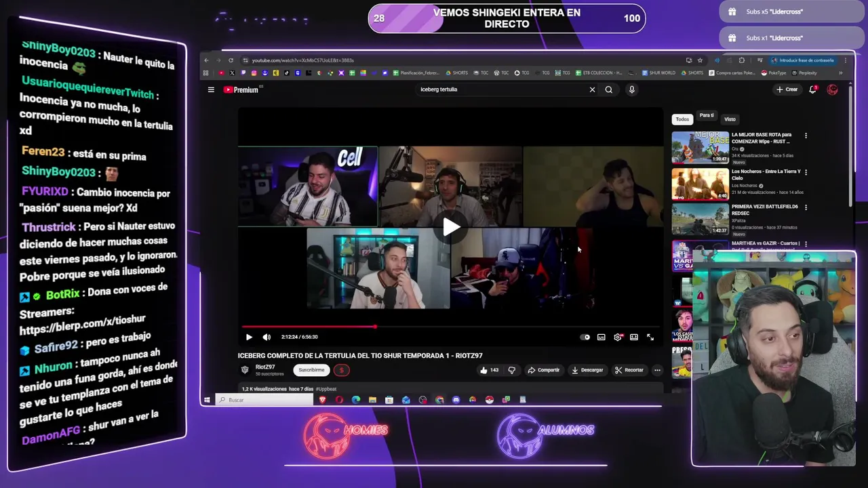Open 'PRIMERA VEZ!! BATTLEFIELD6 REDSEC' thumbnail
Image resolution: width=868 pixels, height=488 pixels.
pos(700,220)
